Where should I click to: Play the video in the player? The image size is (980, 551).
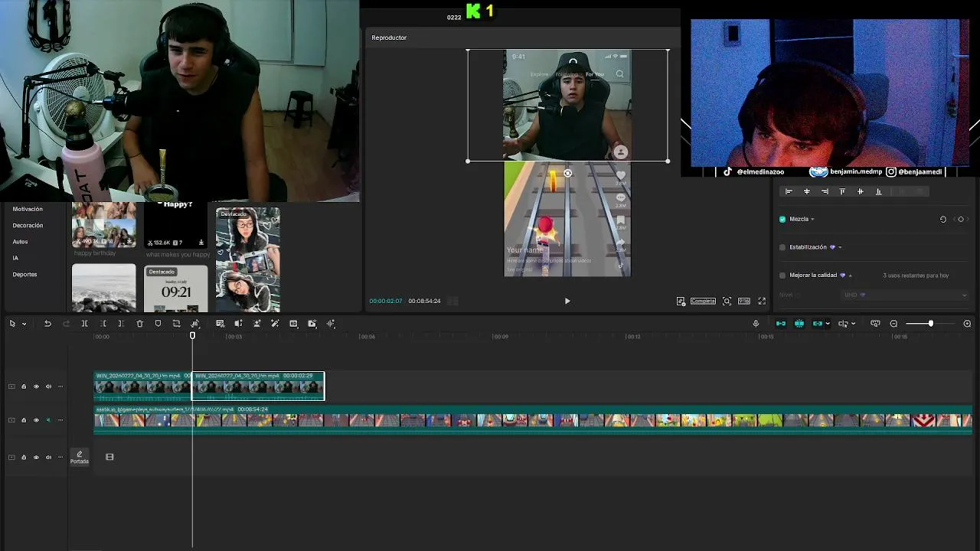click(x=567, y=301)
